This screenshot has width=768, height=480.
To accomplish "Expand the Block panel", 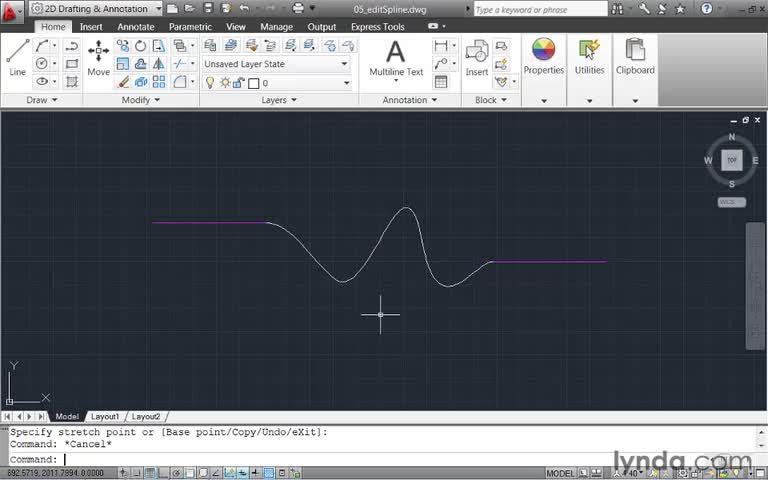I will 490,100.
